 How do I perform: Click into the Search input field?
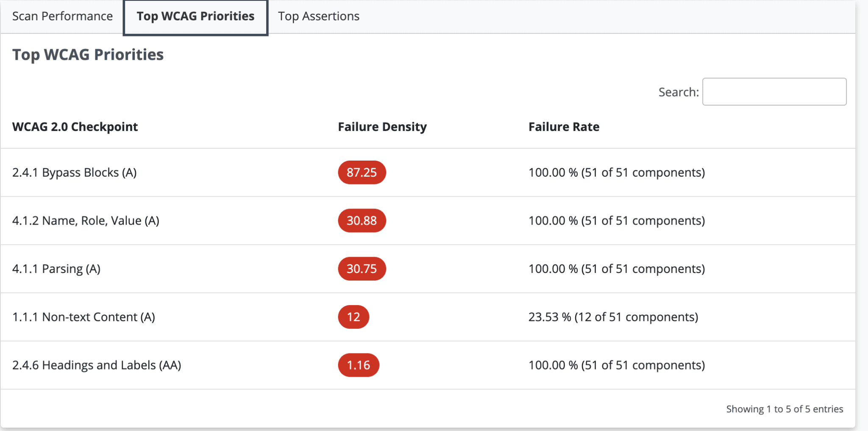tap(774, 92)
